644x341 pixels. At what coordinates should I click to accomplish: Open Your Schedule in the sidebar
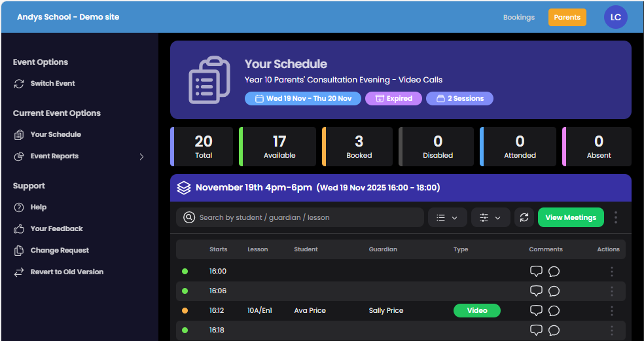pyautogui.click(x=56, y=134)
